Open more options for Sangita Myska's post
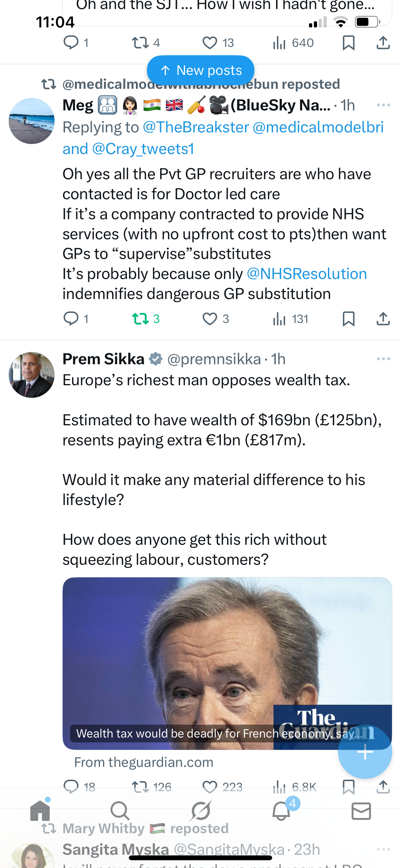This screenshot has width=401, height=868. click(383, 849)
